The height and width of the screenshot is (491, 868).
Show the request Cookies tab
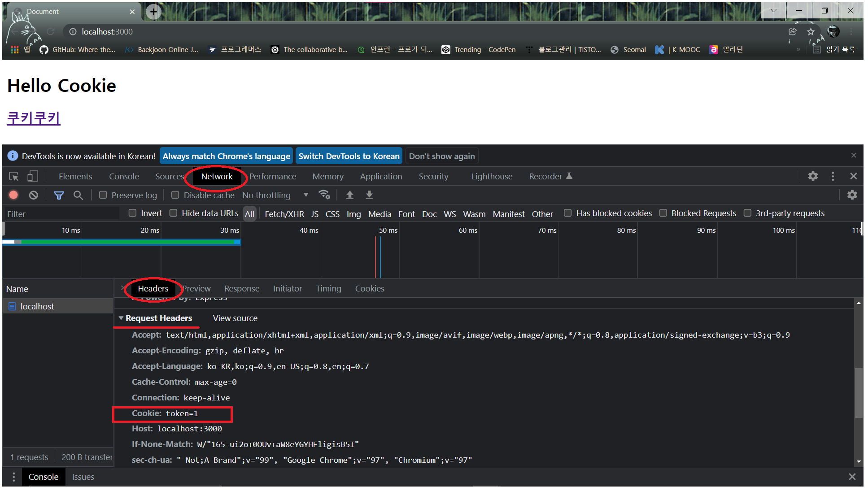(370, 288)
